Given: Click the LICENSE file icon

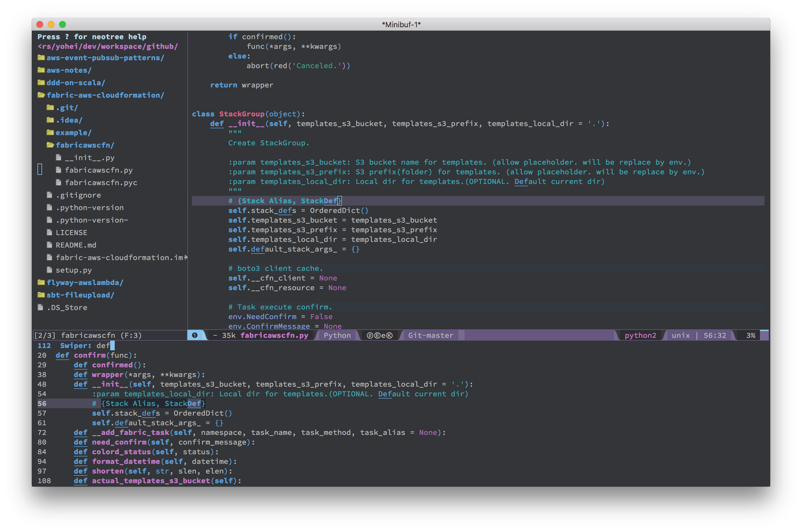Looking at the screenshot, I should pyautogui.click(x=49, y=233).
